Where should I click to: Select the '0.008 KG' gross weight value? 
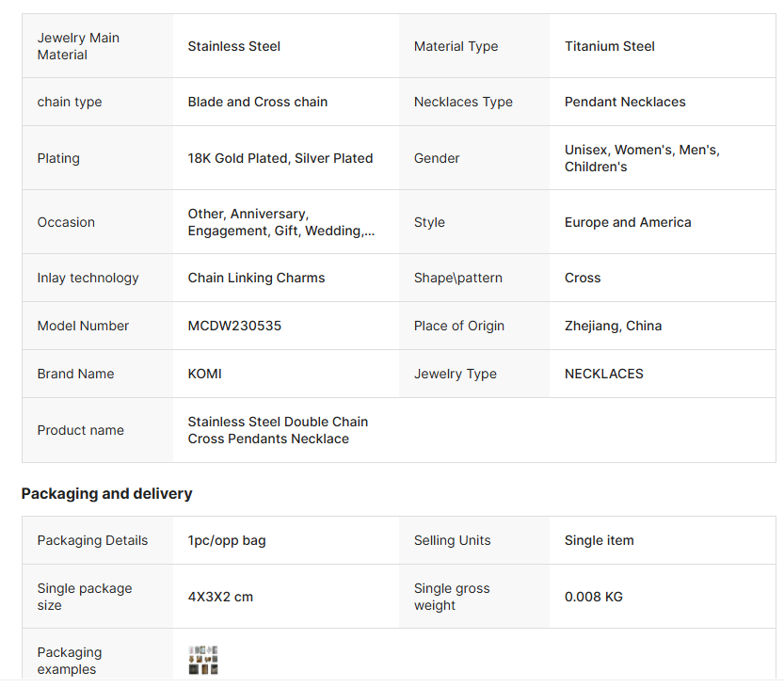point(593,597)
